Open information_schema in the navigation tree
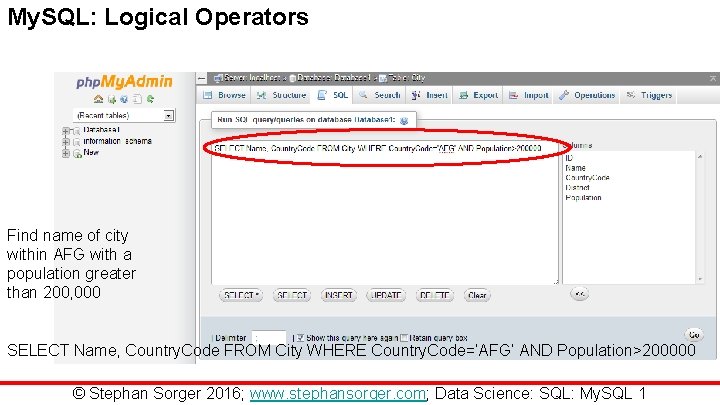 click(118, 141)
